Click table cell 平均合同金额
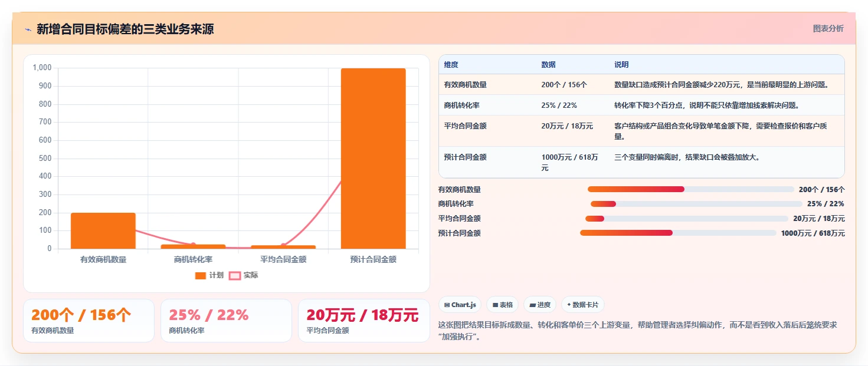This screenshot has width=868, height=366. (x=465, y=126)
